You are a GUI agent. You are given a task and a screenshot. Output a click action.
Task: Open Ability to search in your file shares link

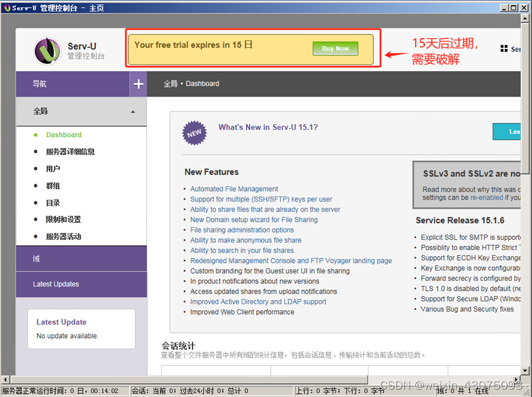point(242,250)
